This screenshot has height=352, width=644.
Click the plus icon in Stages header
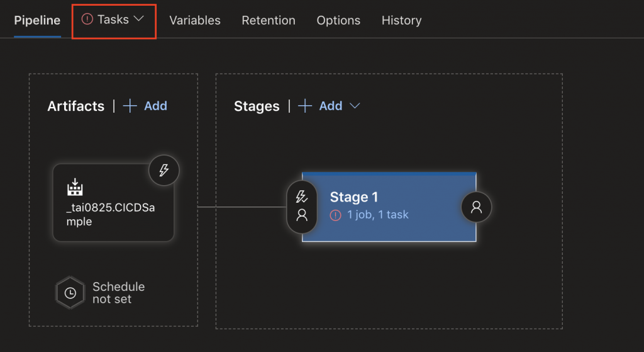(305, 106)
